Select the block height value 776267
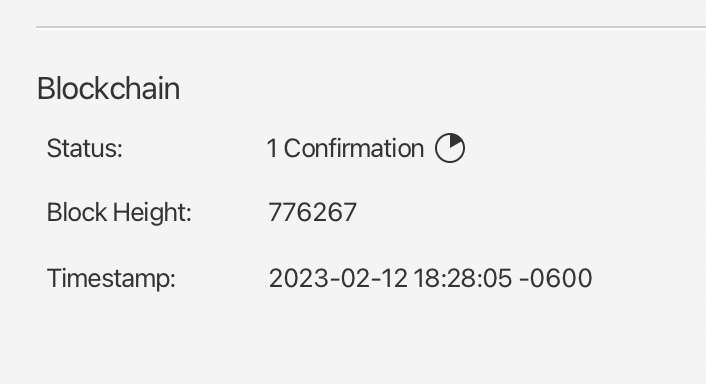The height and width of the screenshot is (384, 706). [312, 212]
